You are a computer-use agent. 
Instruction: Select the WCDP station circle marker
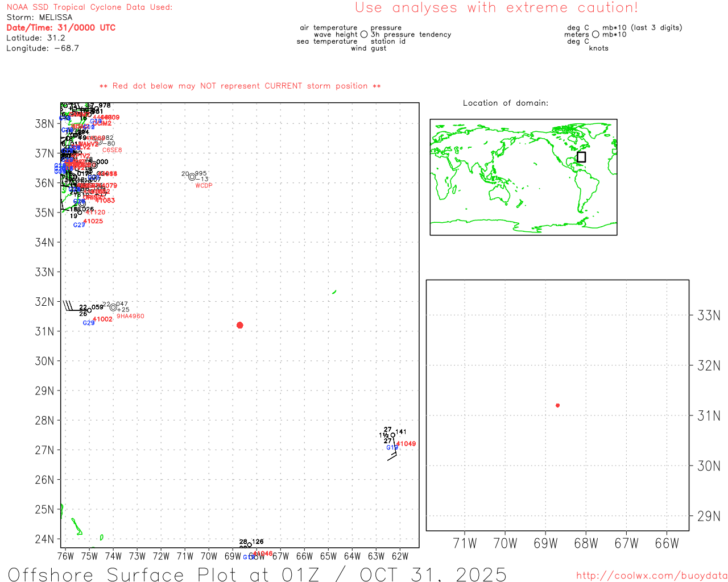point(192,177)
